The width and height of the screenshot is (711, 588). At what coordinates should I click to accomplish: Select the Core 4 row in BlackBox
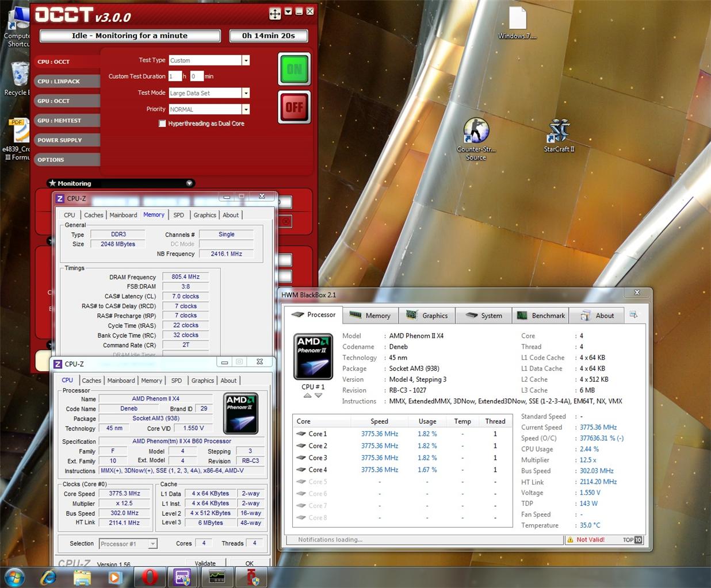click(x=402, y=470)
